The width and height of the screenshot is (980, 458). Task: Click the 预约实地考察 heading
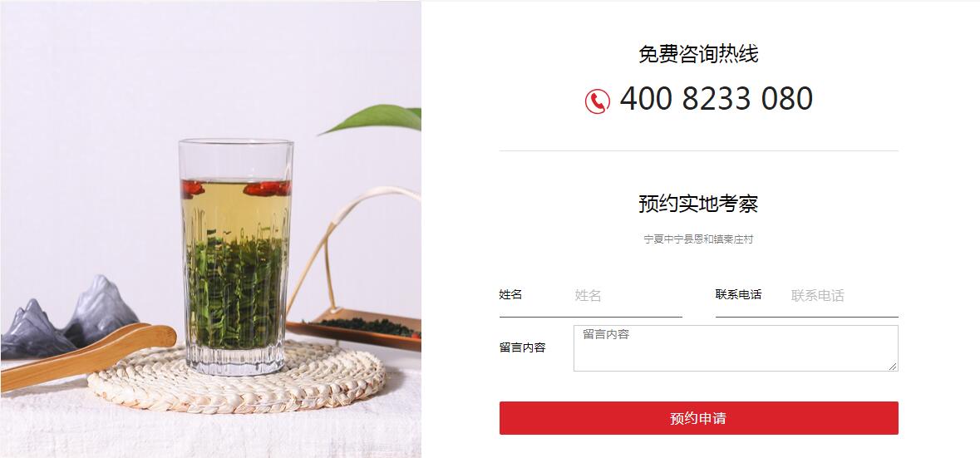(x=698, y=204)
